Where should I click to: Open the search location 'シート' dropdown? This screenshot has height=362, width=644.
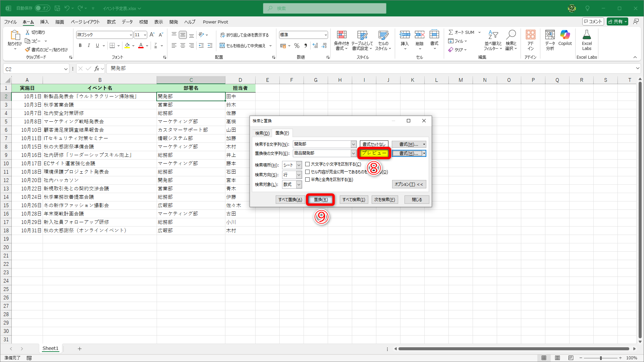point(299,165)
